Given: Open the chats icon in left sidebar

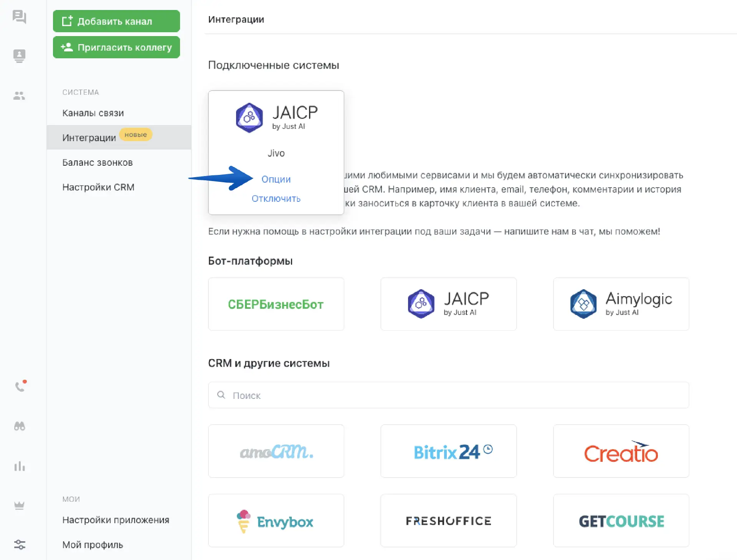Looking at the screenshot, I should pyautogui.click(x=19, y=17).
